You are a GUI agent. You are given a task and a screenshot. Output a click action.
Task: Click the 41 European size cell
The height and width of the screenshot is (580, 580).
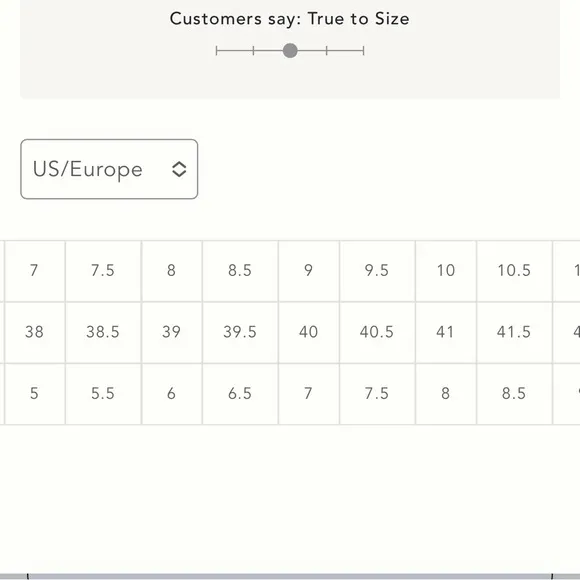(x=446, y=332)
